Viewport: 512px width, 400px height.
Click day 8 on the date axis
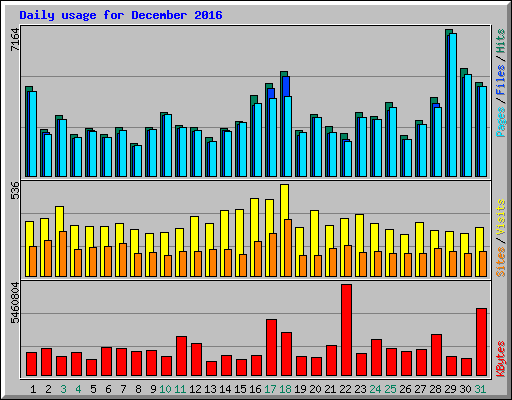[x=138, y=389]
